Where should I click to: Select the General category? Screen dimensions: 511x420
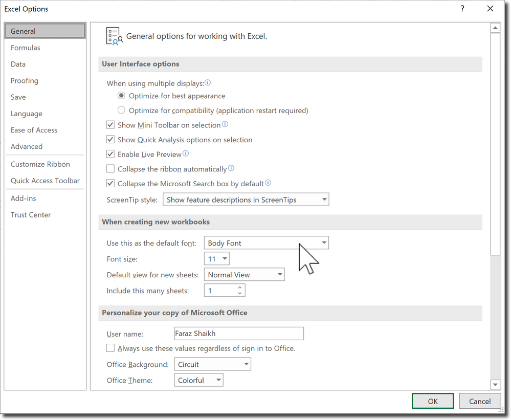(x=45, y=31)
